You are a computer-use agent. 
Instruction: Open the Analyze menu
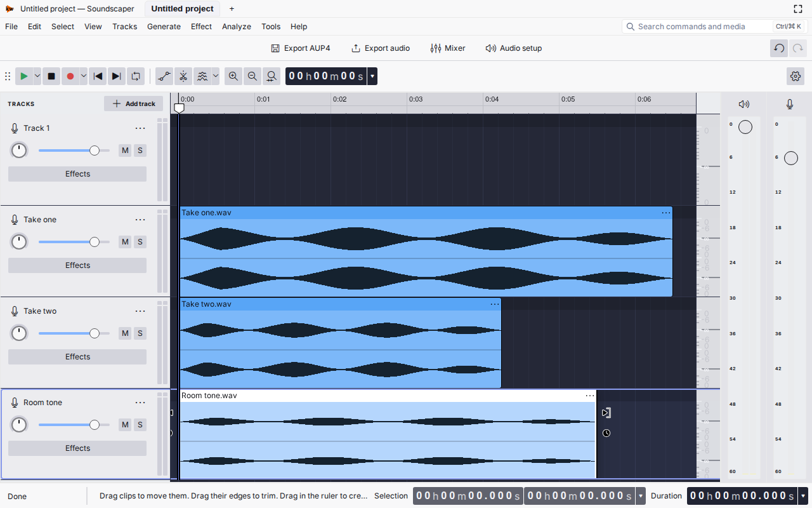237,27
